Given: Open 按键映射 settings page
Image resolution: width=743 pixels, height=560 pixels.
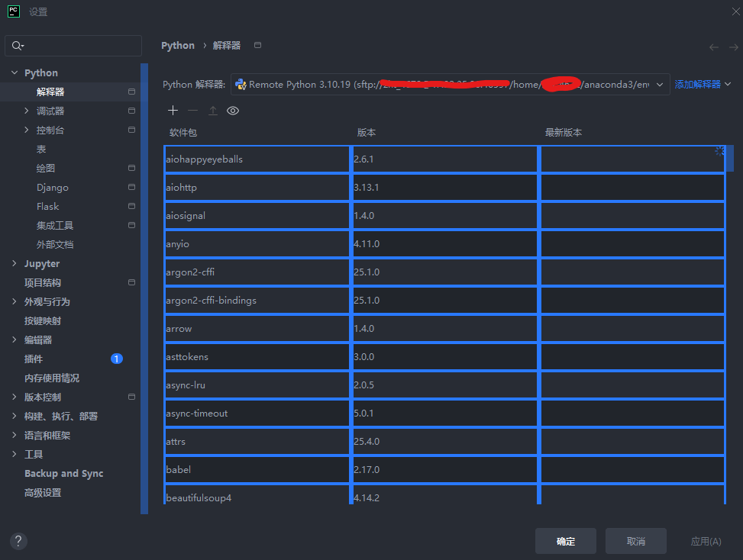Looking at the screenshot, I should click(43, 320).
